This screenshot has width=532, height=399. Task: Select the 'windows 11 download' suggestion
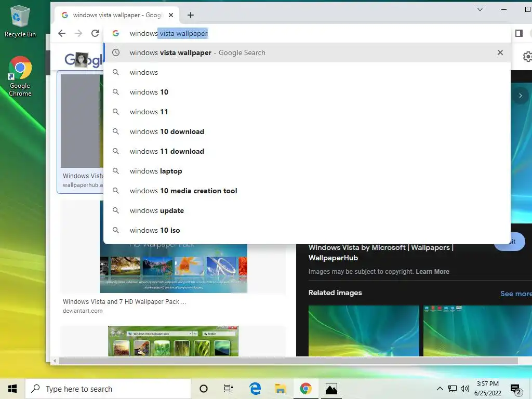point(307,151)
